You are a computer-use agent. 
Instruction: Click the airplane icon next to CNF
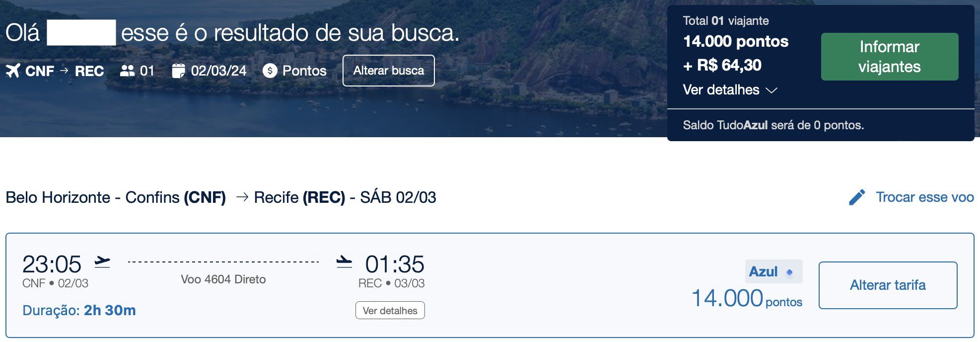point(13,71)
